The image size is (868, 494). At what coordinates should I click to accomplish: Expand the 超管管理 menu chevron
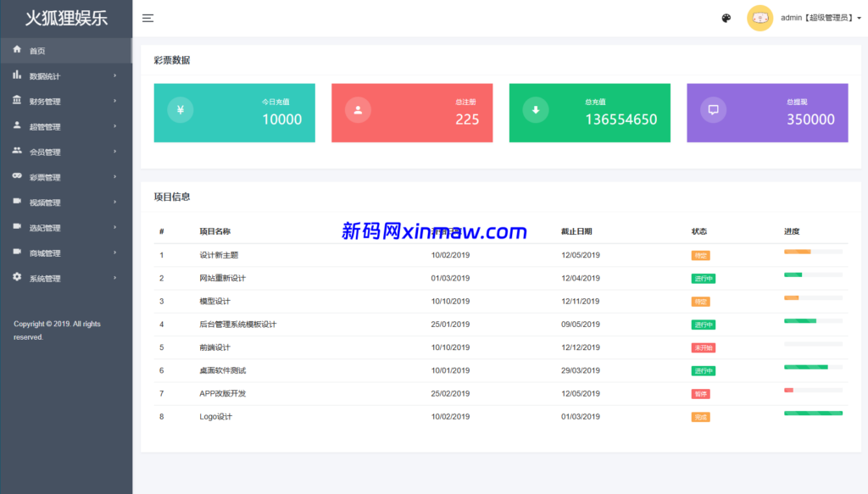tap(115, 127)
